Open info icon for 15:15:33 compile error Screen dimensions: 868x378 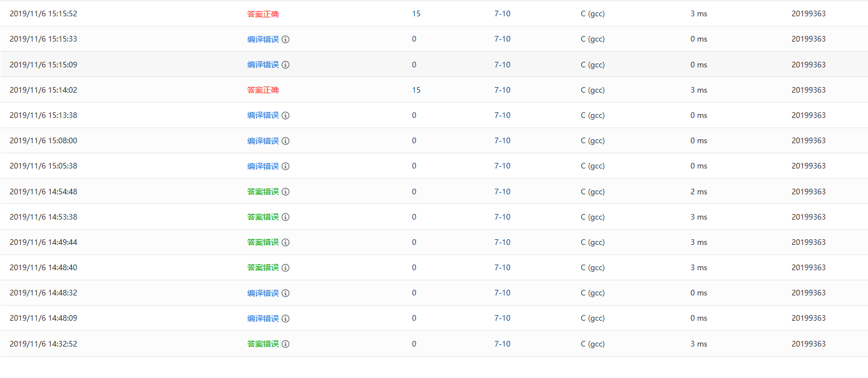click(286, 39)
